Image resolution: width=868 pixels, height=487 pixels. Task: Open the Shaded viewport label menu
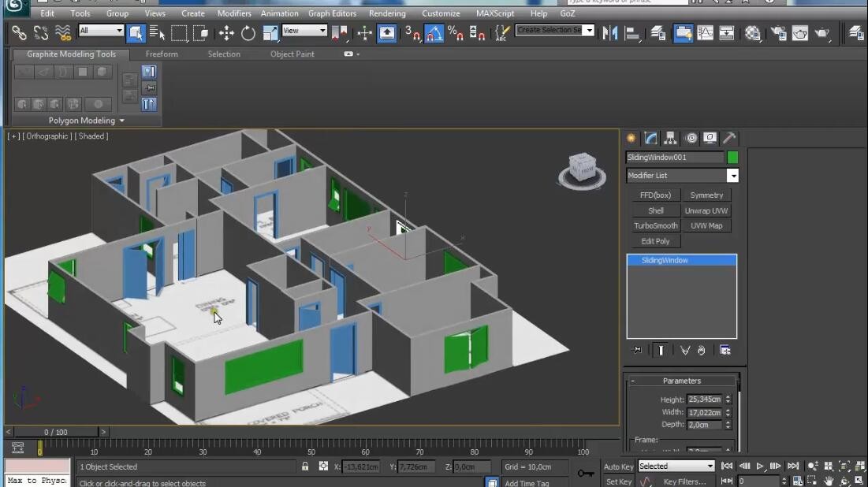point(91,136)
